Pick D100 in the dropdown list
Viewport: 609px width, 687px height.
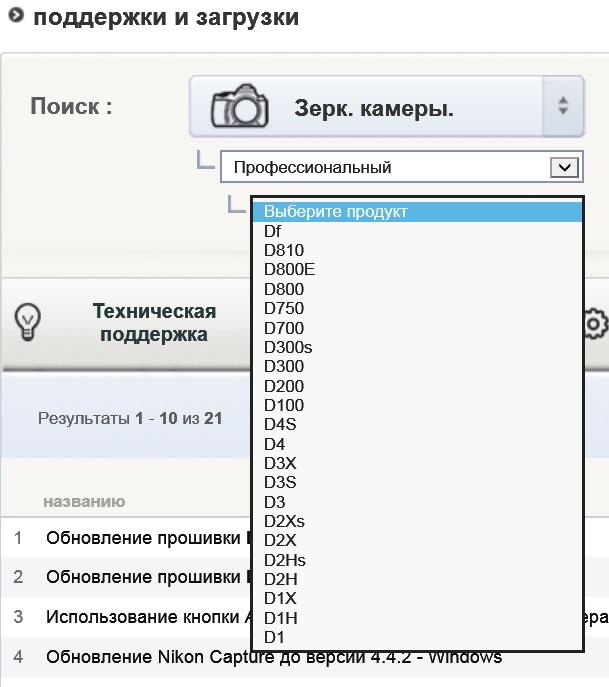(418, 405)
